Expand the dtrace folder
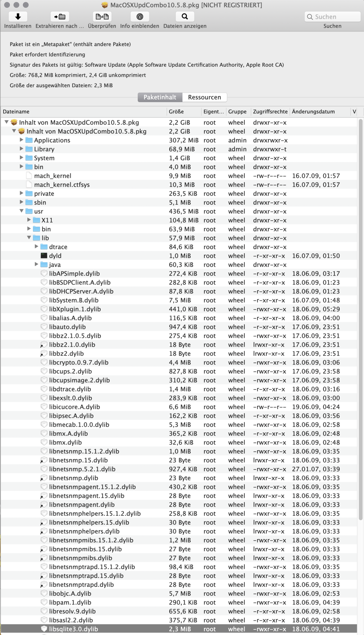The image size is (364, 635). pos(36,246)
